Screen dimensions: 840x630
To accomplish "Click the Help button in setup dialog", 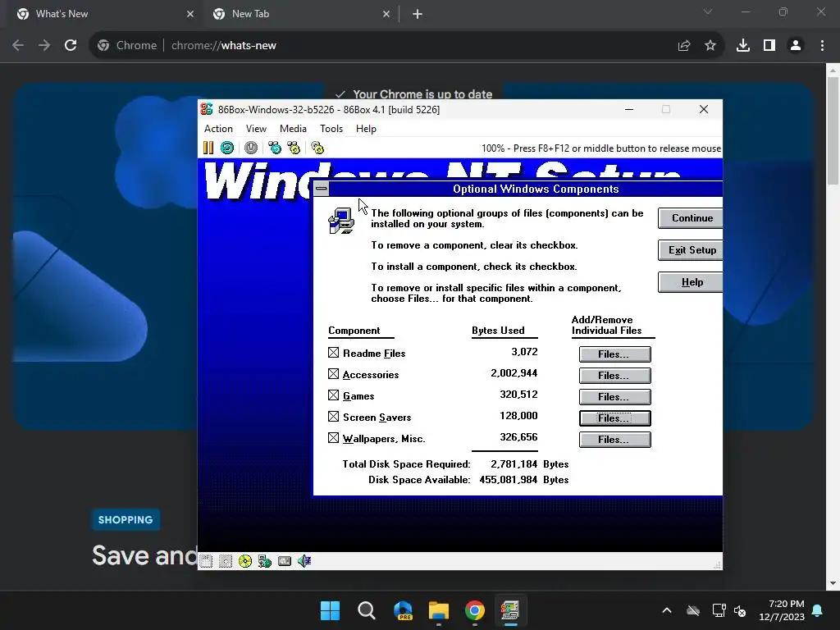I will [x=691, y=282].
